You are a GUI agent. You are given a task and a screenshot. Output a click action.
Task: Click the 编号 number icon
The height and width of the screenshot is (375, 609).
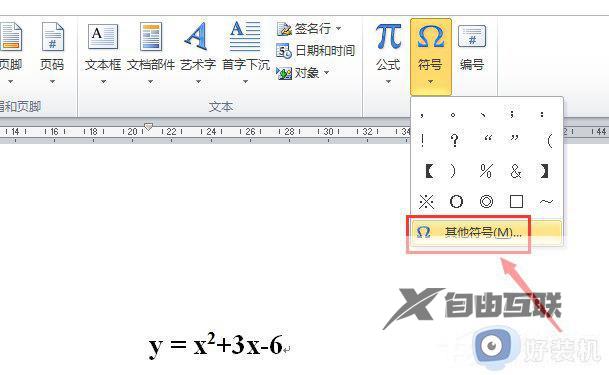point(472,37)
